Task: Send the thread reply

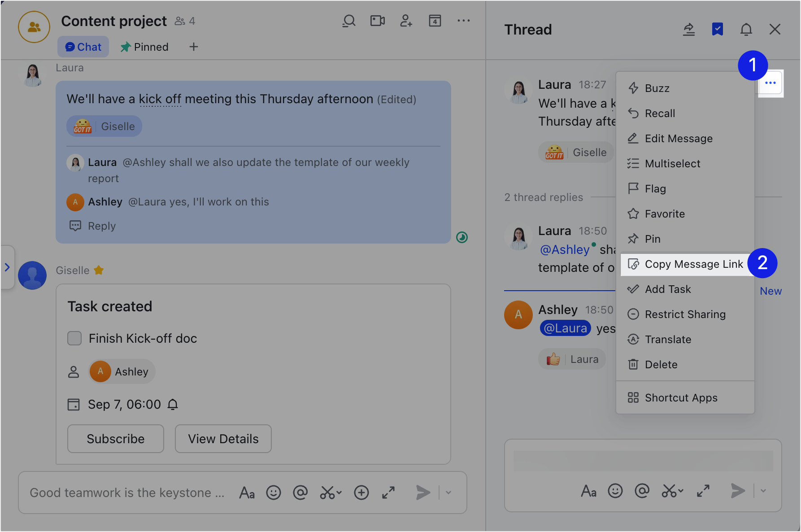Action: point(738,491)
